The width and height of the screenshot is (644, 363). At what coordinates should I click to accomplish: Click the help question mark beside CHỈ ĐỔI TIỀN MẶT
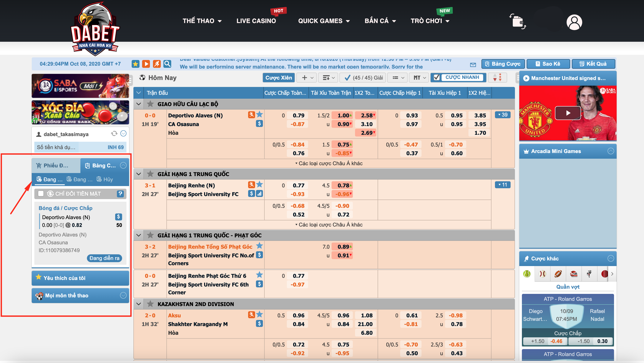pos(120,193)
